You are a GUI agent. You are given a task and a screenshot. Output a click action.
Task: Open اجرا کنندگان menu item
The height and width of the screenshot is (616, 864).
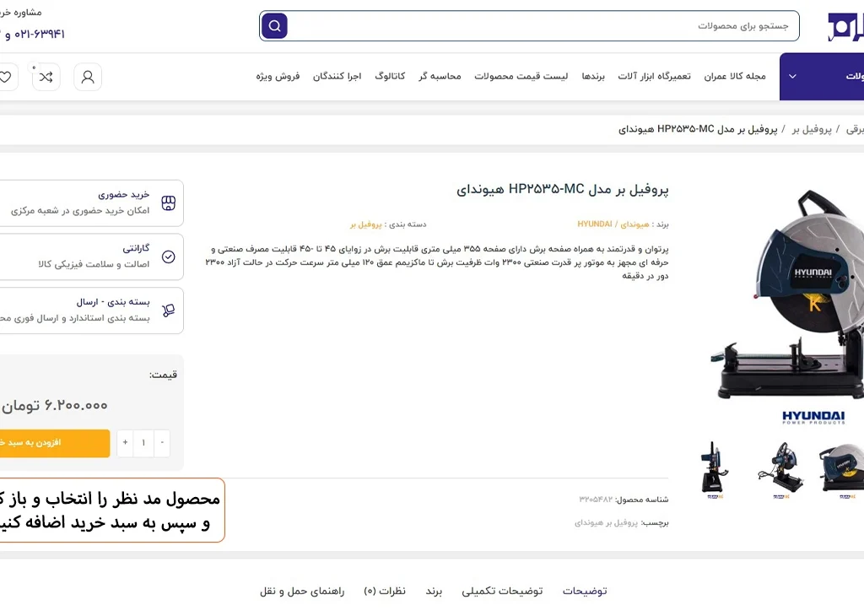(x=337, y=76)
